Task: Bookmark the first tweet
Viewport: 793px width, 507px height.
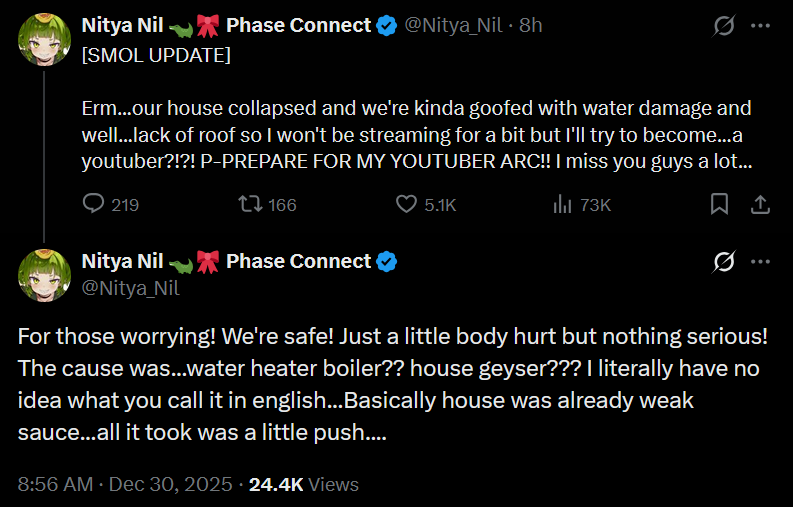Action: tap(719, 205)
